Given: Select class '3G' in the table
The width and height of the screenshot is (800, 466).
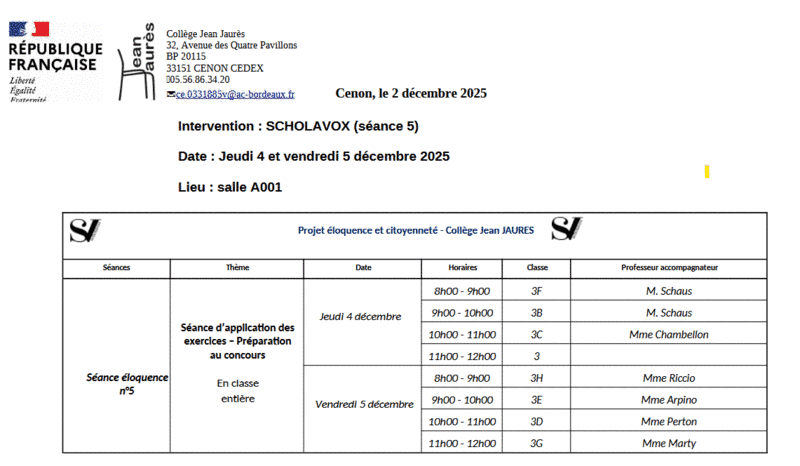Looking at the screenshot, I should pyautogui.click(x=536, y=443).
